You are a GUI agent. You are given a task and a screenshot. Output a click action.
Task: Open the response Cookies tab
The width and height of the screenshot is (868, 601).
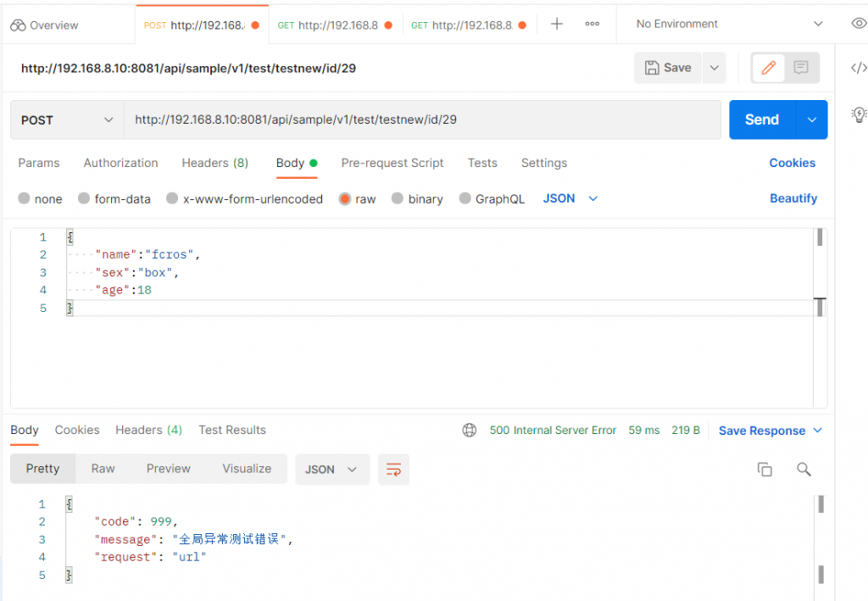(77, 430)
